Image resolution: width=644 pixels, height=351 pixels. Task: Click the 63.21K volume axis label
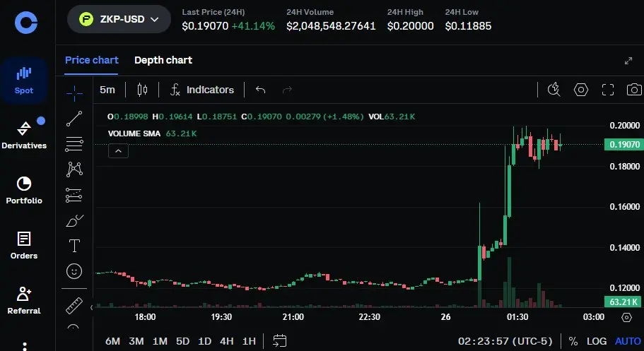(x=623, y=302)
